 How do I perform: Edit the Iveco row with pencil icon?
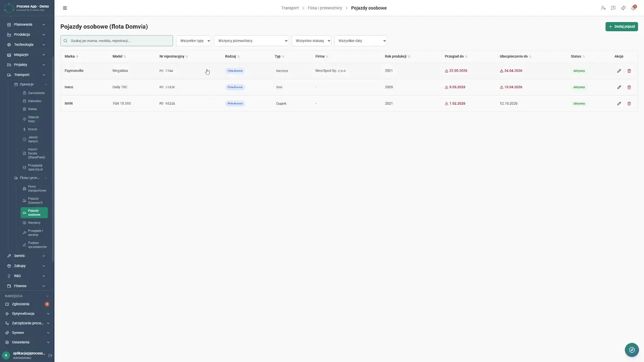[619, 87]
